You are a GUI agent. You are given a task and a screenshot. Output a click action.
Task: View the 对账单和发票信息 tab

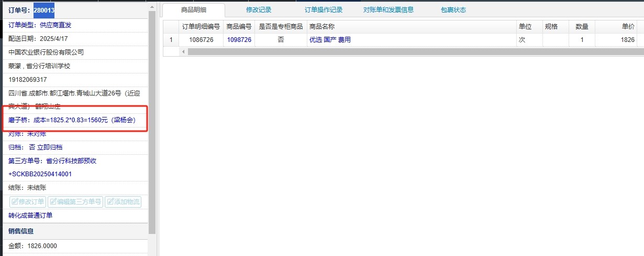388,10
